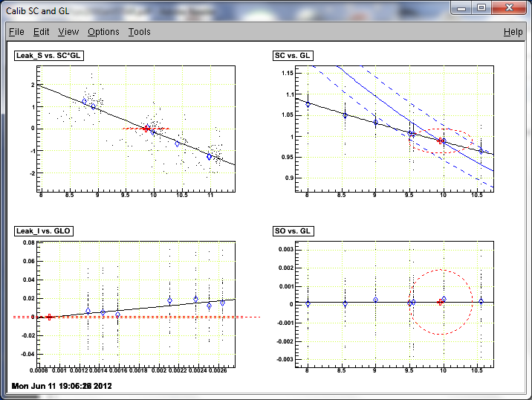Open the View menu
Viewport: 532px width, 400px height.
[68, 32]
